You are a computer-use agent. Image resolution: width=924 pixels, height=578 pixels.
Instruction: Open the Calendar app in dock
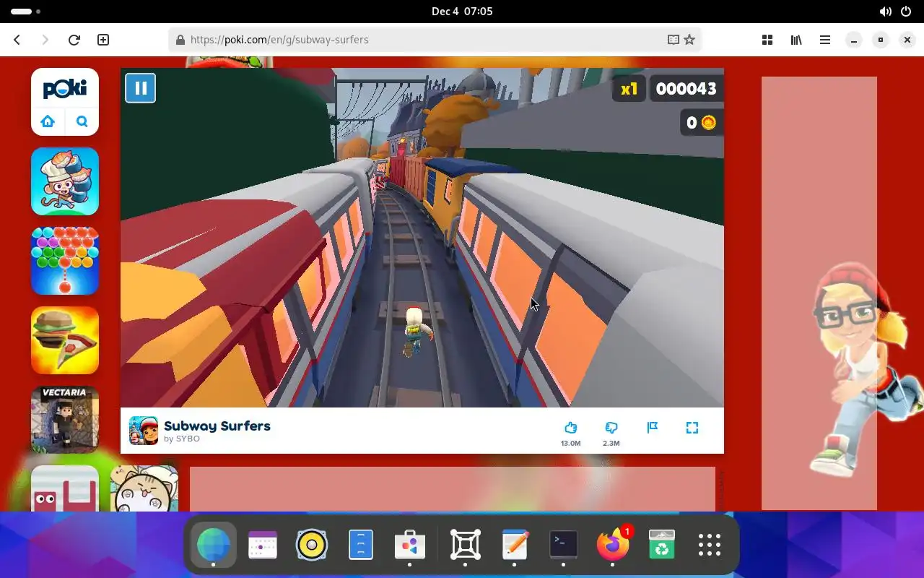(x=263, y=545)
